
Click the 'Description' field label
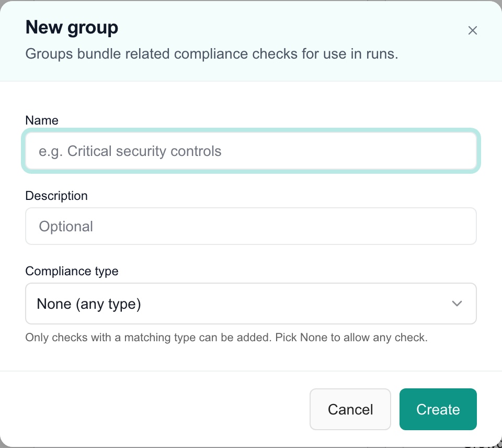(56, 196)
